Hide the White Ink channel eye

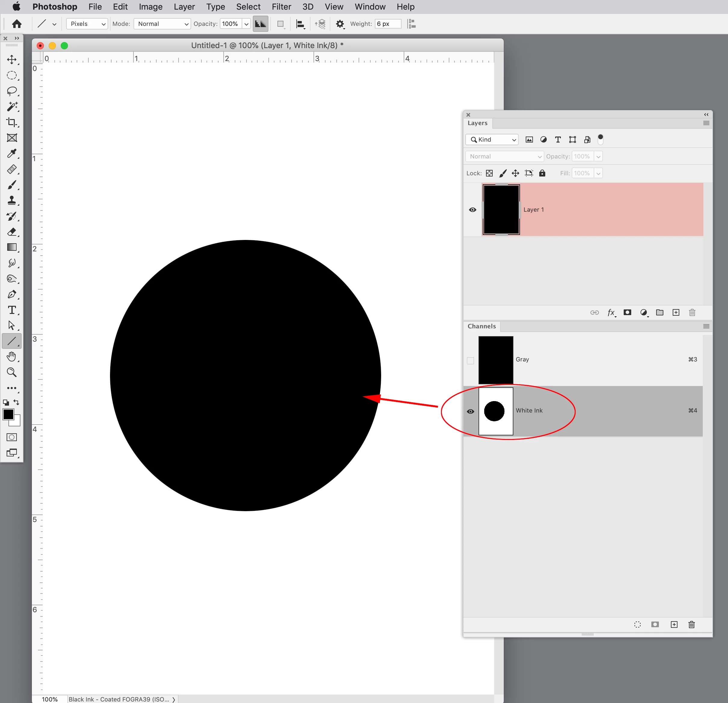click(470, 411)
